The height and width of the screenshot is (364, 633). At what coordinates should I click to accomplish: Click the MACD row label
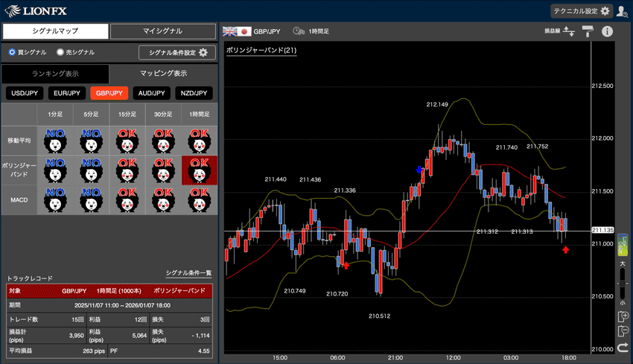(x=19, y=199)
